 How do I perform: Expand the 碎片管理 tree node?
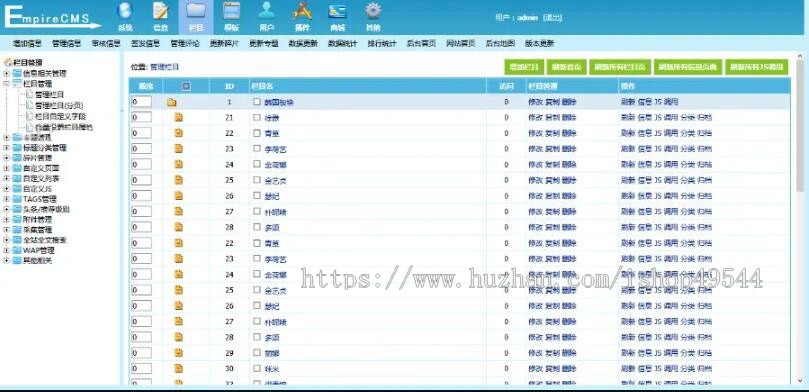[6, 158]
